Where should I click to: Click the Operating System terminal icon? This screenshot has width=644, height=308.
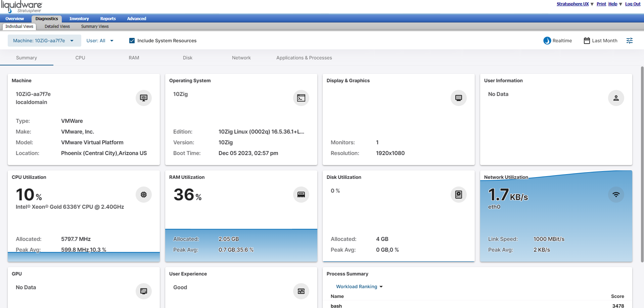301,98
